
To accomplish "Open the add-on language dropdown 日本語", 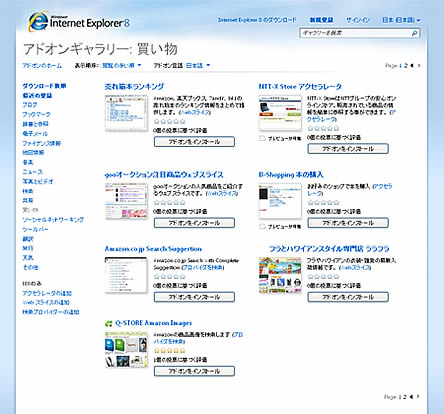I will pyautogui.click(x=198, y=66).
